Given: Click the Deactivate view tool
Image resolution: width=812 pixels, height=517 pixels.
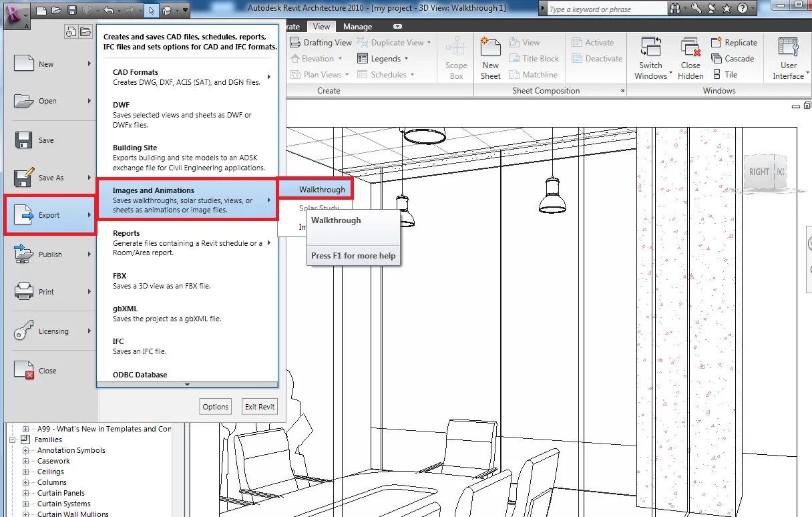Looking at the screenshot, I should coord(597,59).
